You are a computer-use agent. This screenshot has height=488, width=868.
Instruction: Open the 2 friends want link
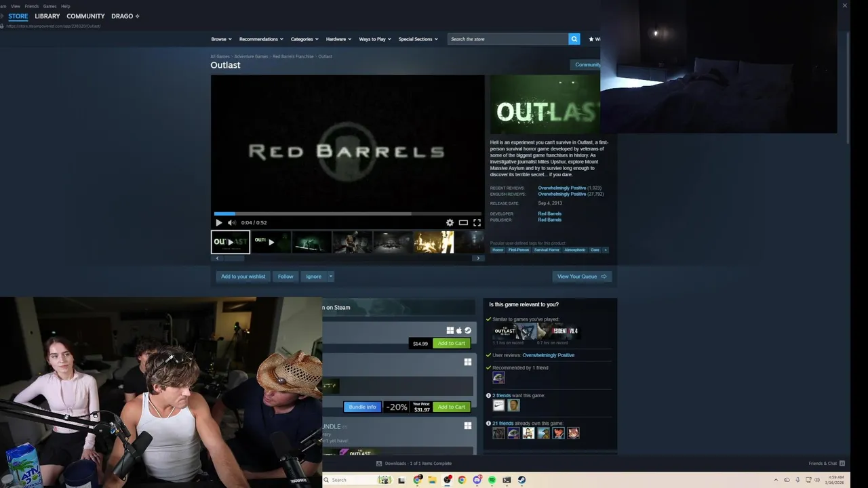coord(501,395)
